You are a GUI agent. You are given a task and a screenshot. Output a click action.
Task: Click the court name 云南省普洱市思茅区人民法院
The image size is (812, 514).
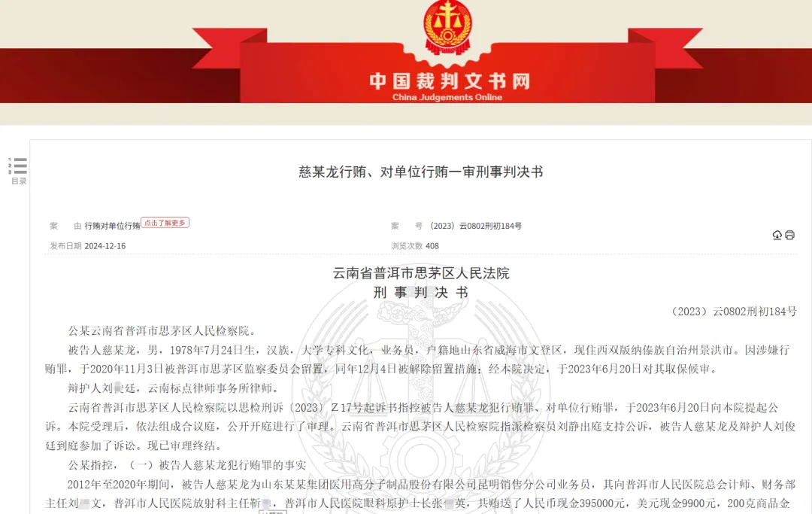[421, 273]
